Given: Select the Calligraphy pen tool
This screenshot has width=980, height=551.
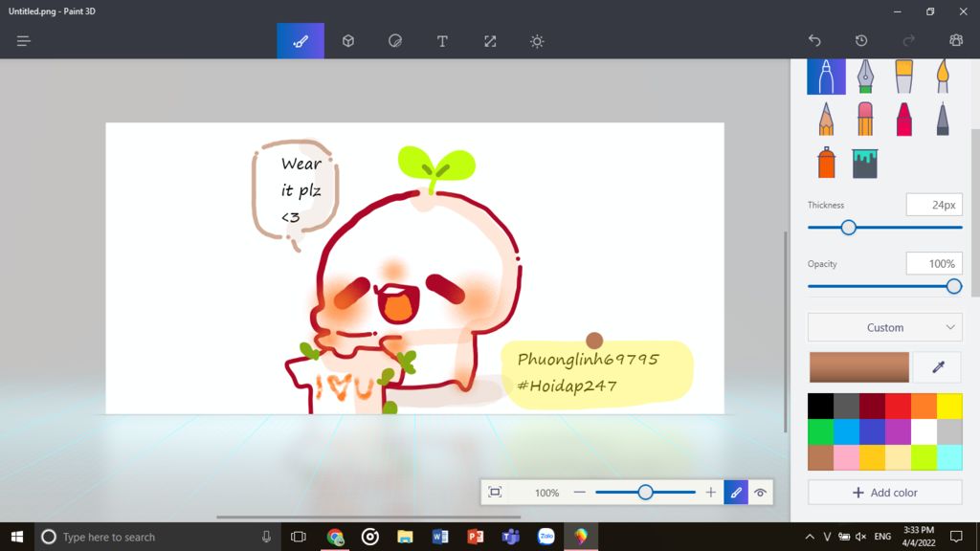Looking at the screenshot, I should 865,76.
